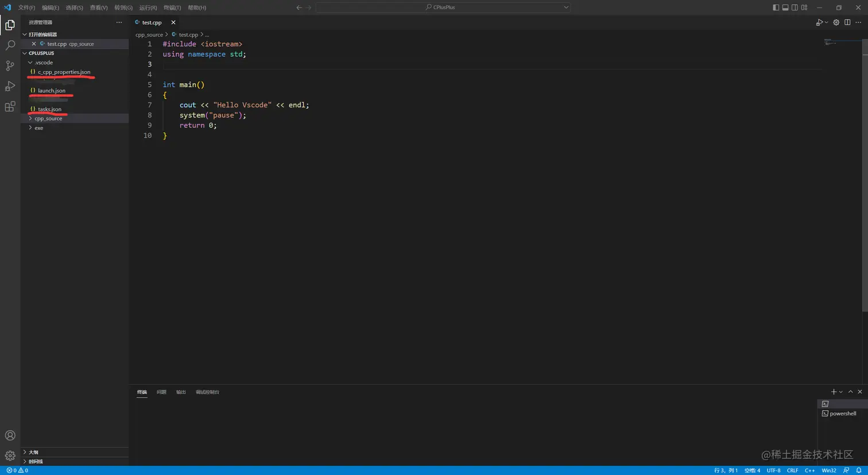Open the Run and Debug view

(10, 86)
